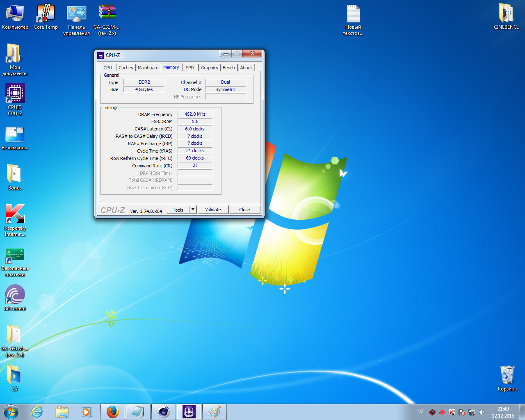The width and height of the screenshot is (525, 420).
Task: Switch to Paint in the taskbar
Action: 215,412
